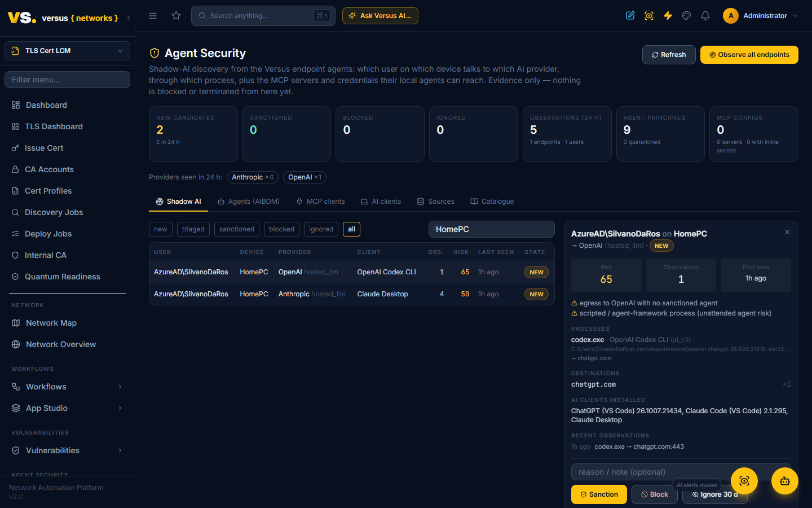812x508 pixels.
Task: Open the notifications bell
Action: (705, 16)
